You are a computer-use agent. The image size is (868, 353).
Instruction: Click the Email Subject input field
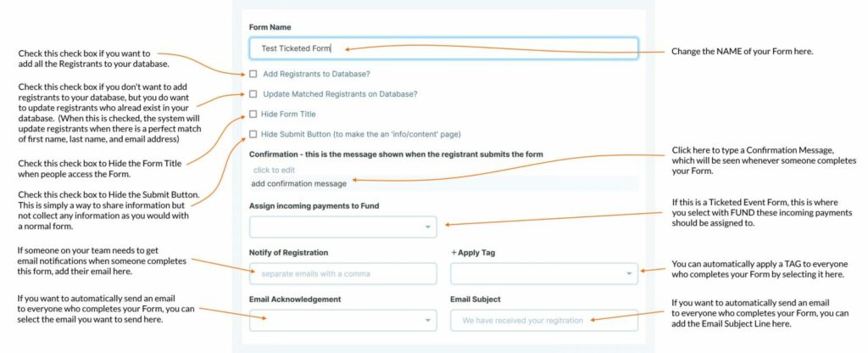[x=544, y=320]
